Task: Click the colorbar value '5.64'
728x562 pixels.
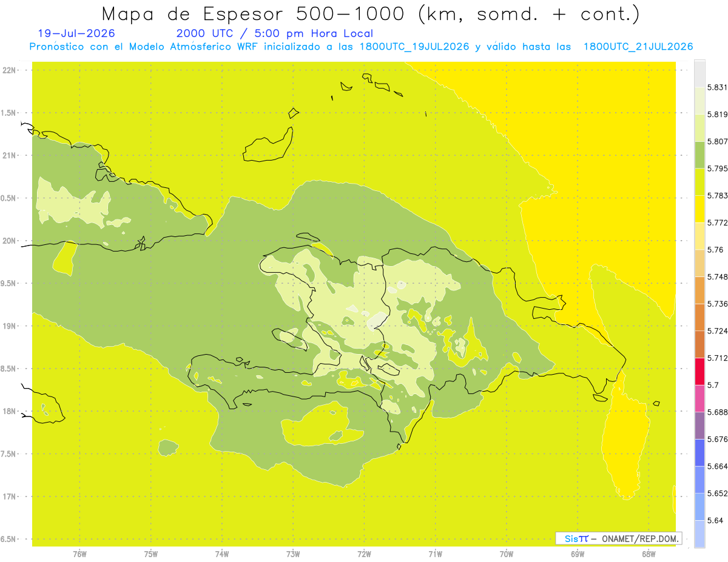Action: [x=714, y=521]
